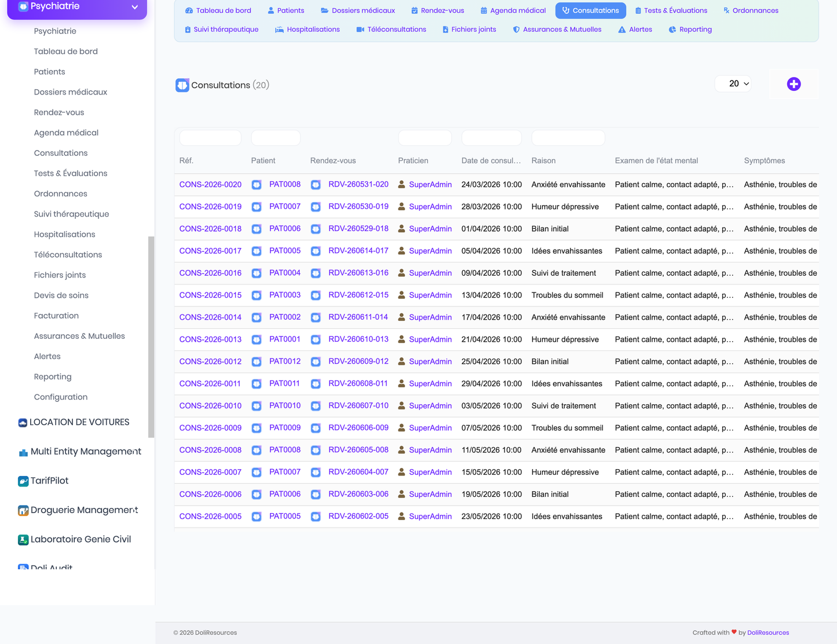Open the DoliResources footer link

tap(768, 632)
